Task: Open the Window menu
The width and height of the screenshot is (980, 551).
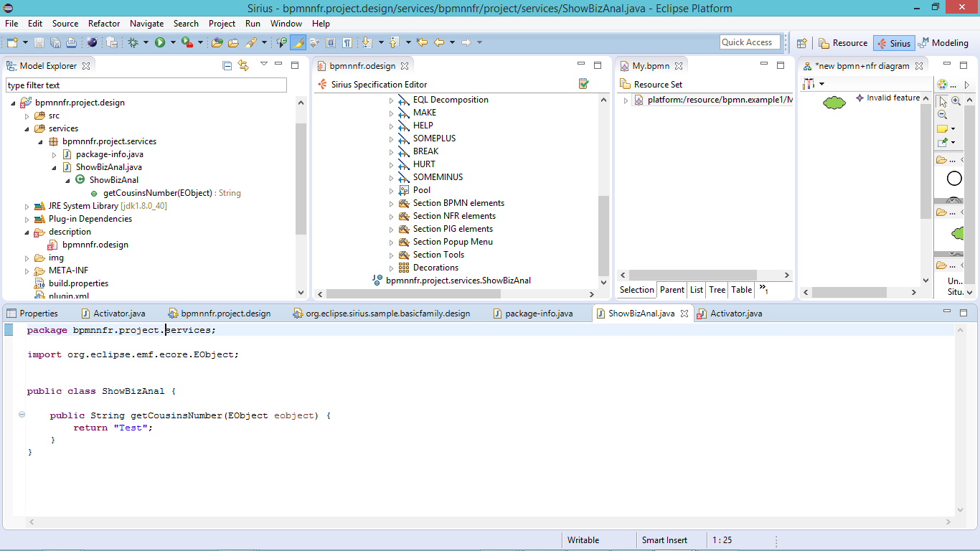Action: pyautogui.click(x=286, y=24)
